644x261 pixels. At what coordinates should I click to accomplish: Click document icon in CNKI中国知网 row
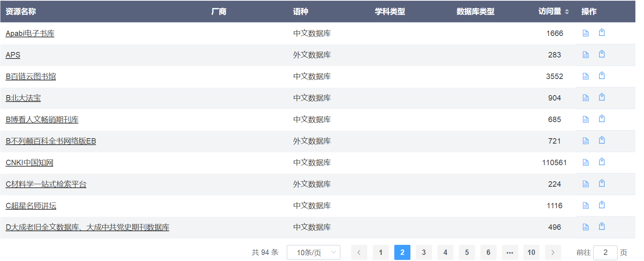[x=586, y=163]
